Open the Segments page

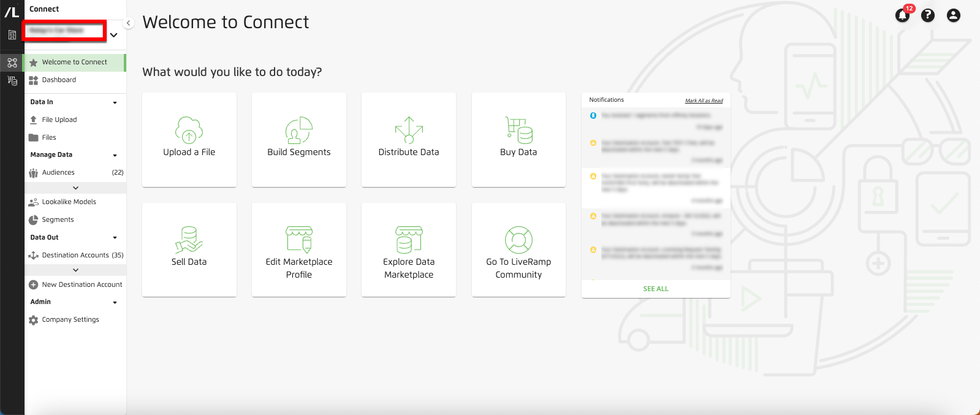point(58,220)
